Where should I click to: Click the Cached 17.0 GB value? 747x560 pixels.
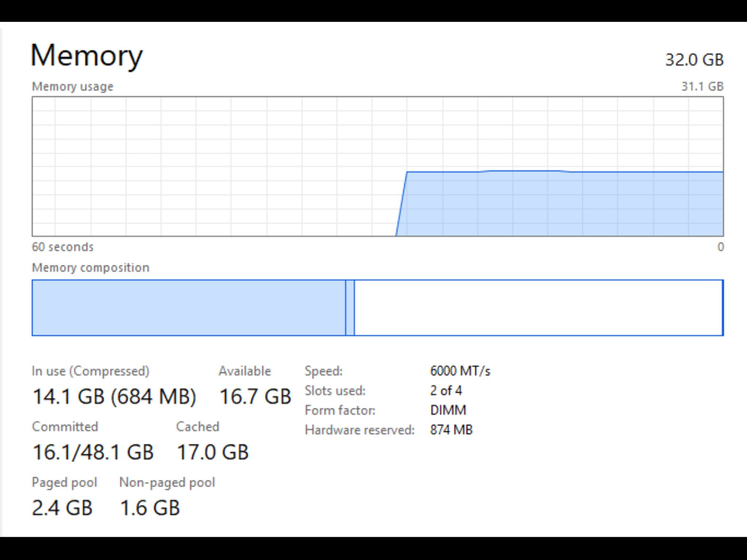pyautogui.click(x=213, y=452)
